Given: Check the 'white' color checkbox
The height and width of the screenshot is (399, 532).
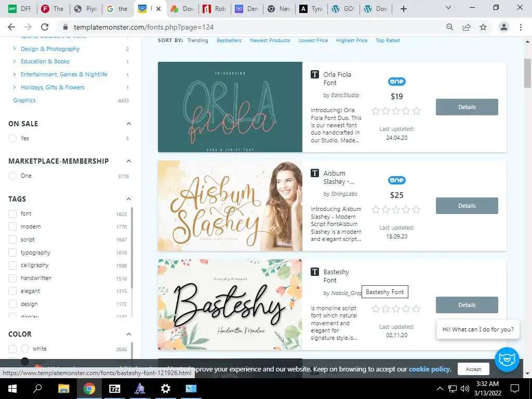Looking at the screenshot, I should click(12, 349).
